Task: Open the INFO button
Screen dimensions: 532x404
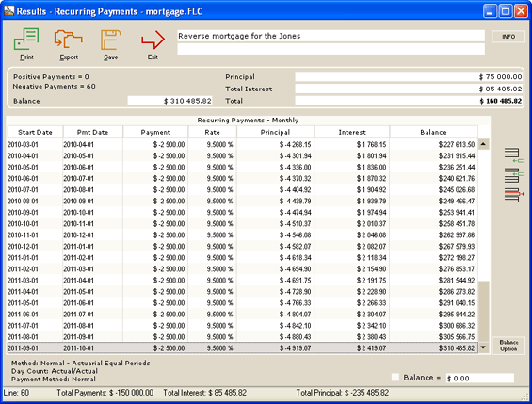Action: pyautogui.click(x=508, y=37)
